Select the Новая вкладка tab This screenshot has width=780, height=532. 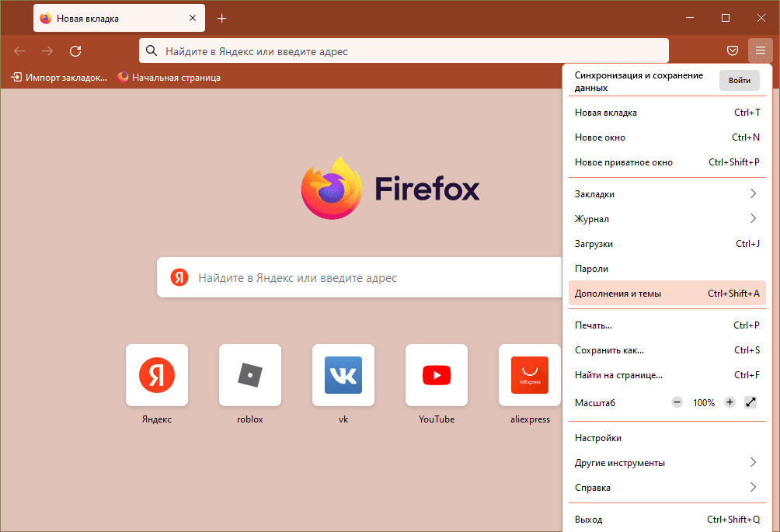[x=119, y=18]
